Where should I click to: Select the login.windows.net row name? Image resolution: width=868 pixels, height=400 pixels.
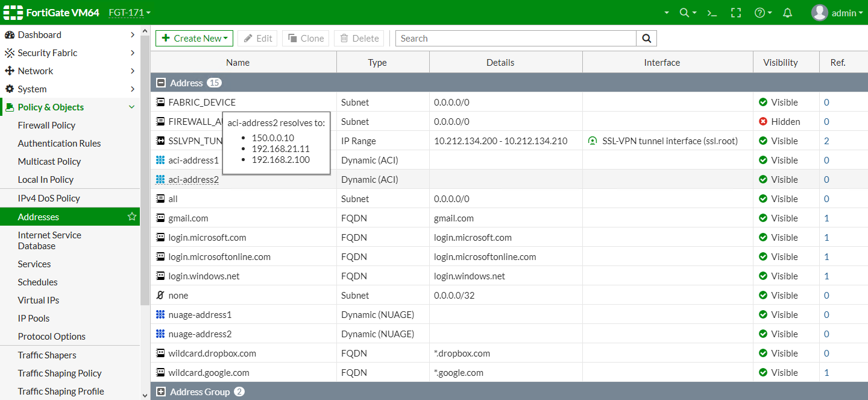coord(204,276)
